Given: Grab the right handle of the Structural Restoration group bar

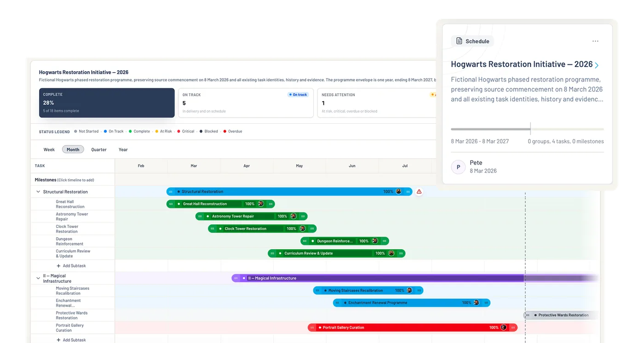Looking at the screenshot, I should pos(408,192).
